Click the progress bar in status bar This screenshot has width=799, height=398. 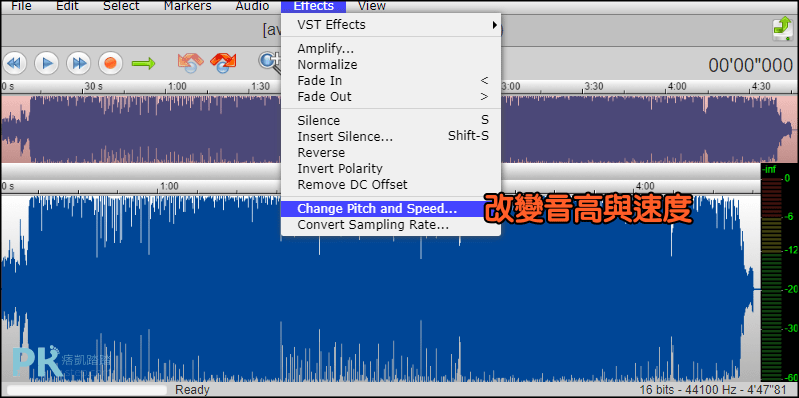pyautogui.click(x=87, y=390)
